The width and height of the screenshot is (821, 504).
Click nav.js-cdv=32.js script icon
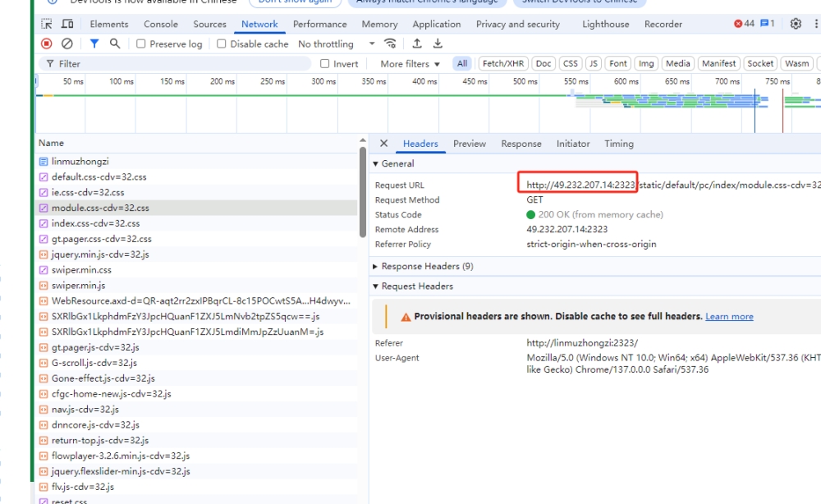[x=44, y=410]
